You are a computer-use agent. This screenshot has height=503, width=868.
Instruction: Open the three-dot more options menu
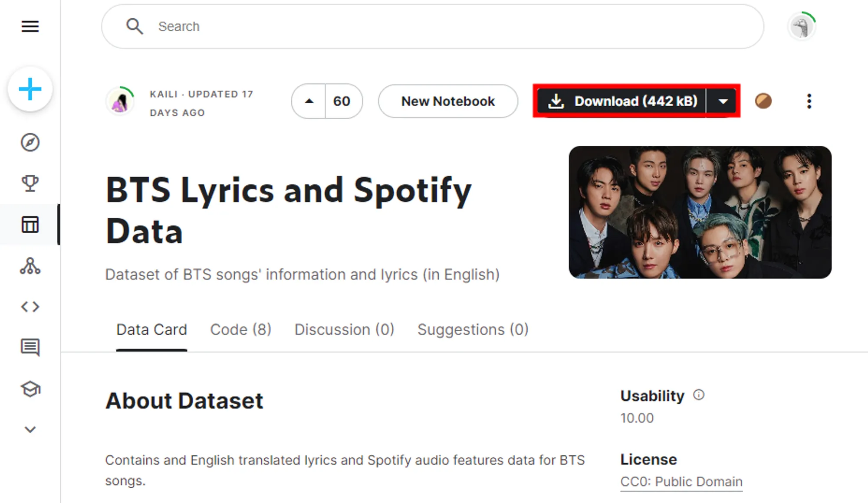point(809,101)
